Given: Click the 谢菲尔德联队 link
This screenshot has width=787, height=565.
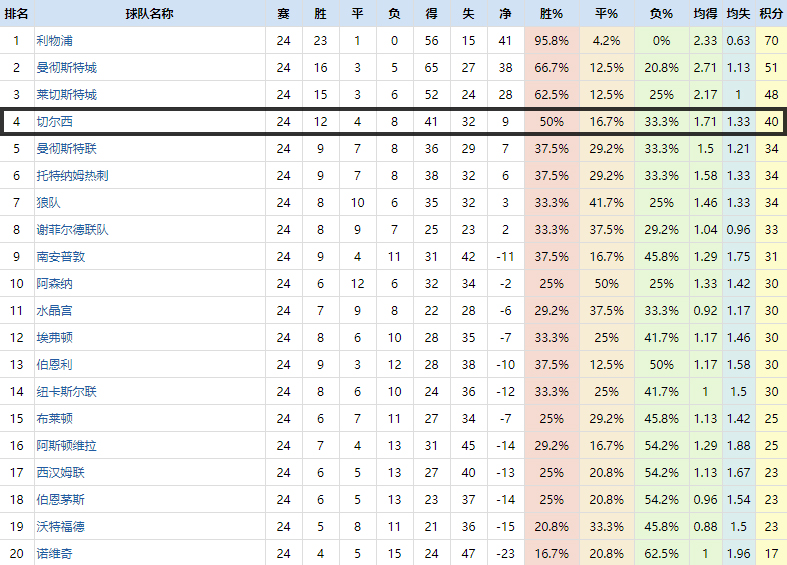Looking at the screenshot, I should point(72,230).
